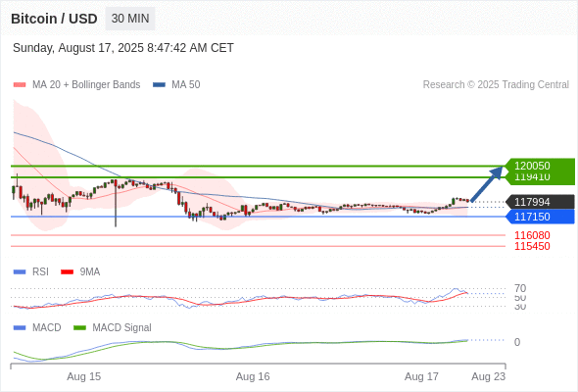This screenshot has width=578, height=392.
Task: Click the 30 MIN timeframe badge
Action: pyautogui.click(x=130, y=19)
